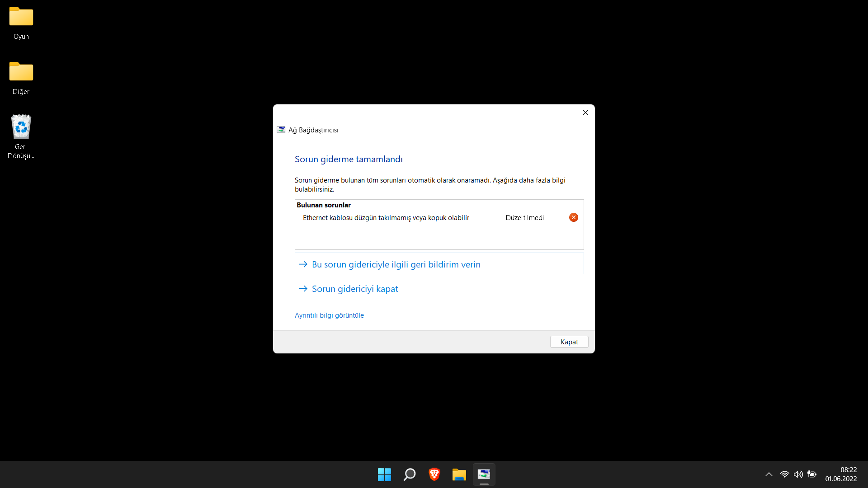Expand hidden system tray icons chevron
Image resolution: width=868 pixels, height=488 pixels.
(769, 474)
